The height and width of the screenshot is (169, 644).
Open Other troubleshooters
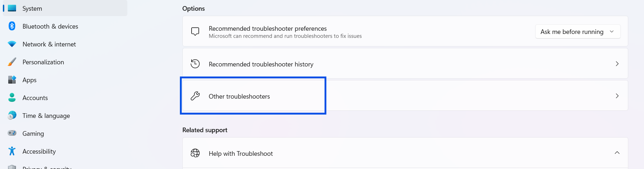click(x=239, y=96)
